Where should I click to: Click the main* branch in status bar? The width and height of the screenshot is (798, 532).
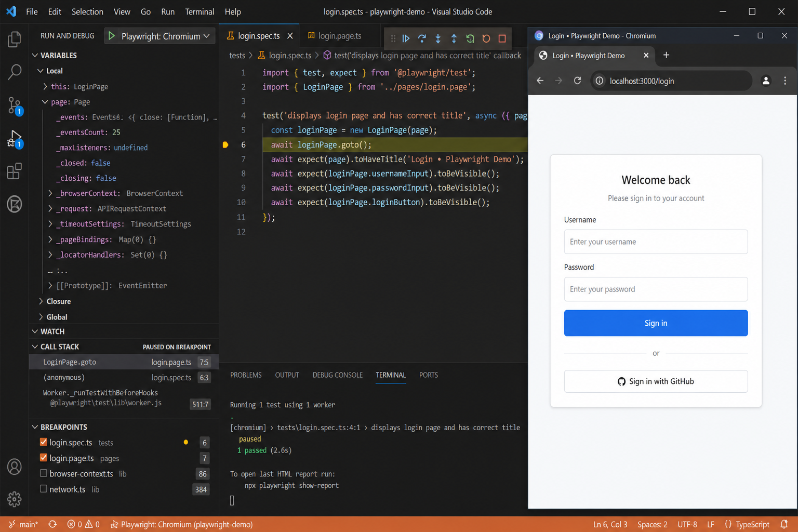click(24, 524)
